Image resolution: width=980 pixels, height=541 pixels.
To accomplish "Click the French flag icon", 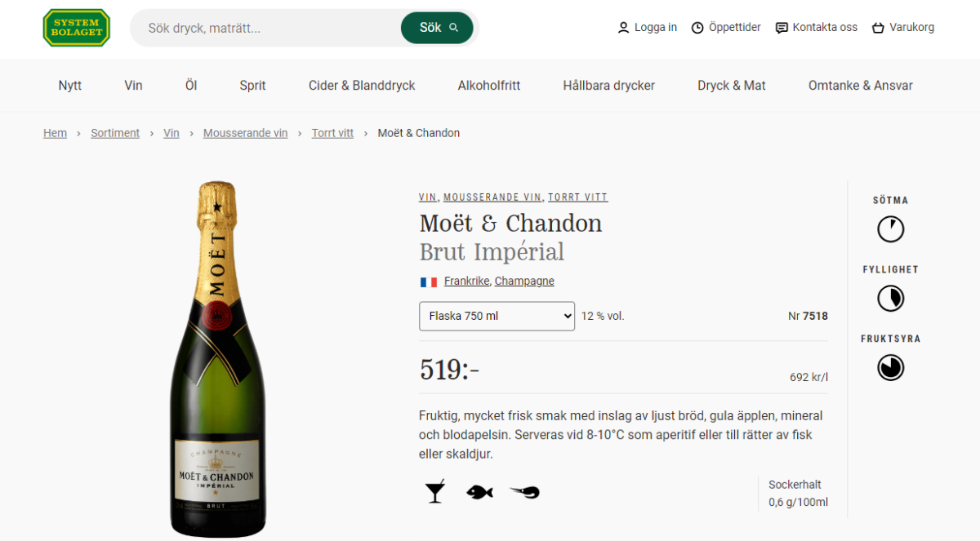I will 429,282.
